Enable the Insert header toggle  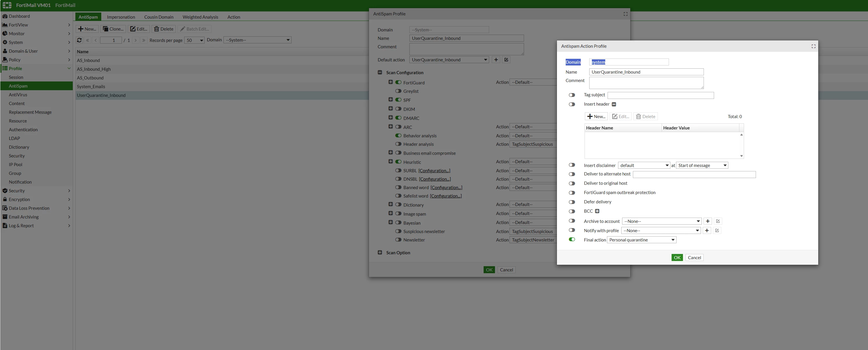tap(572, 104)
